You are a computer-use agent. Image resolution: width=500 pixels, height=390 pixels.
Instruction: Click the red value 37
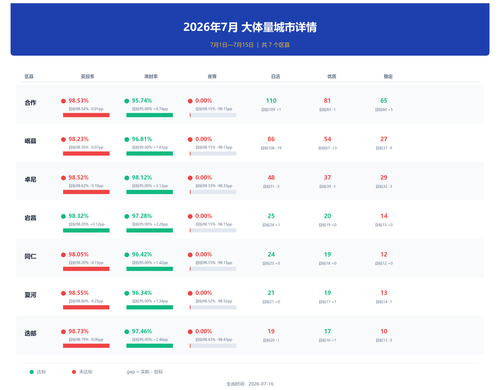coord(327,178)
